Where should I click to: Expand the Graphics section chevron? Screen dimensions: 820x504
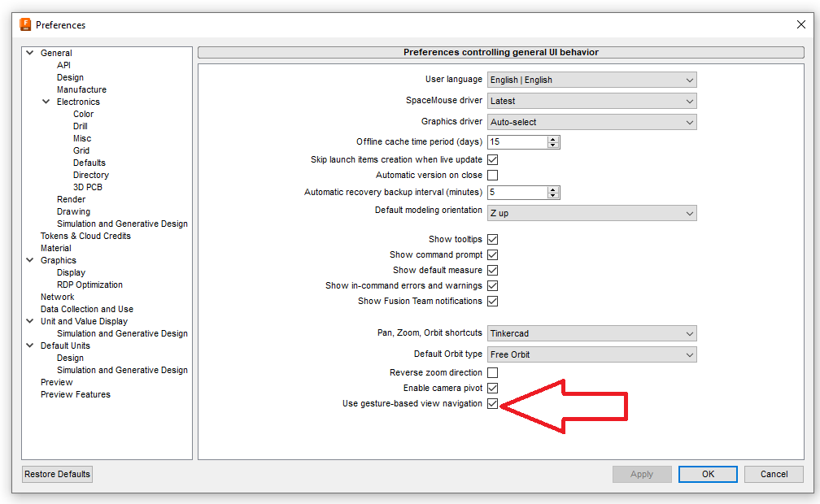point(28,260)
